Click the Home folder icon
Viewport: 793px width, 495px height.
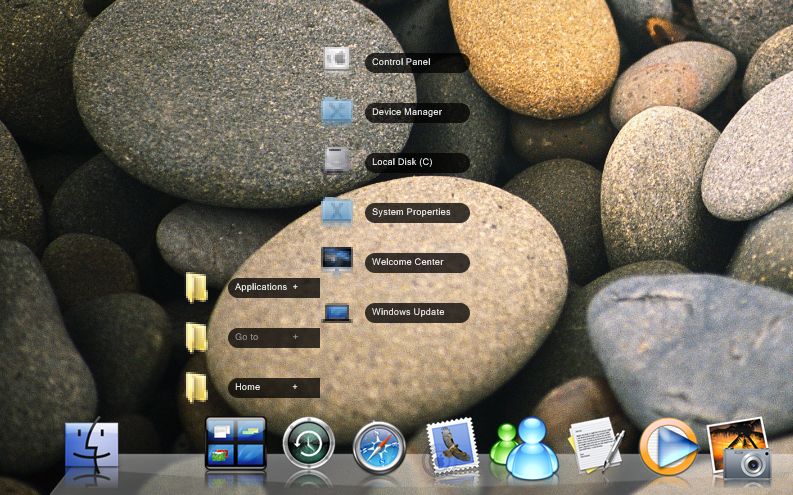[197, 387]
